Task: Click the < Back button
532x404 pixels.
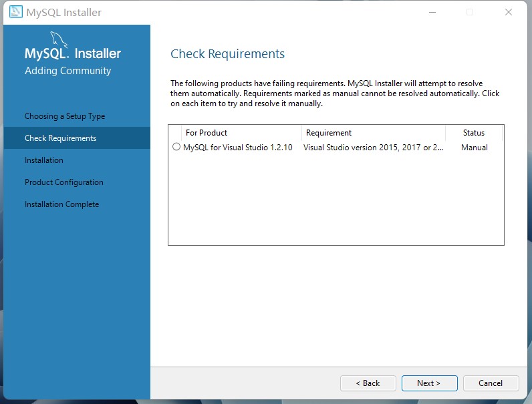Action: tap(368, 383)
